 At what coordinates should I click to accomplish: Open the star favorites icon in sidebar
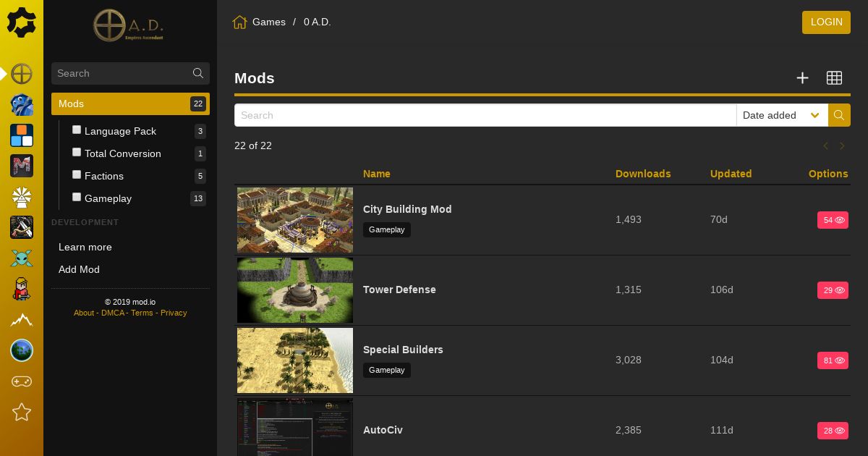22,412
